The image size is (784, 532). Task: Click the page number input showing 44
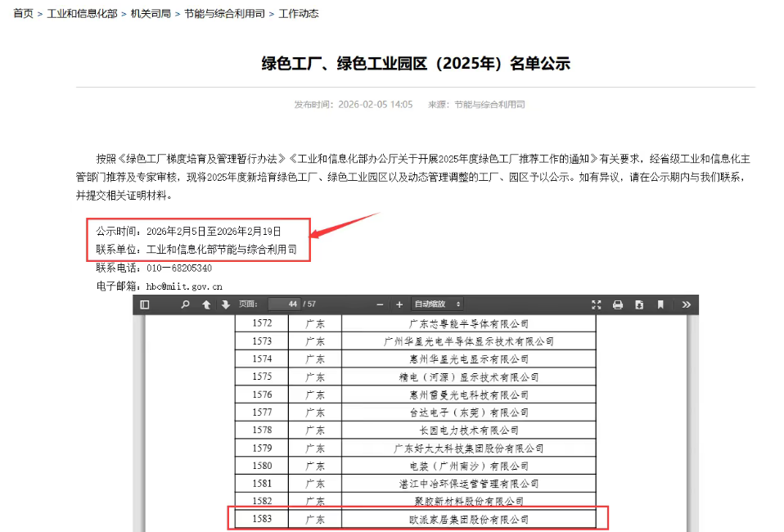coord(282,304)
